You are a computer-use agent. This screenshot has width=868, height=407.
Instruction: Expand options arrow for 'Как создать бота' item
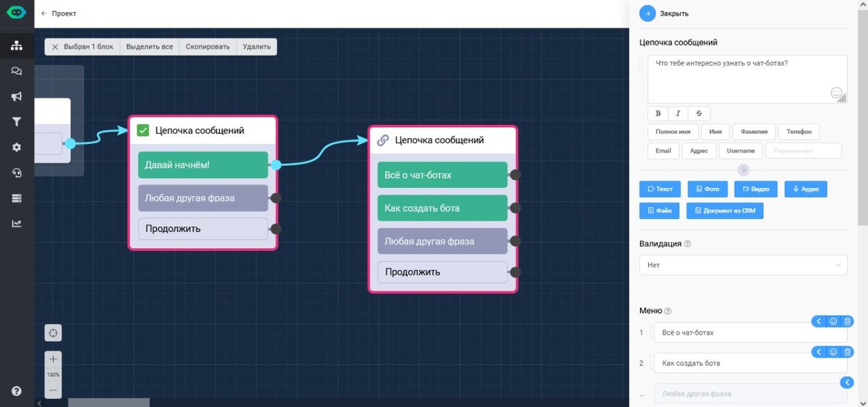tap(819, 351)
